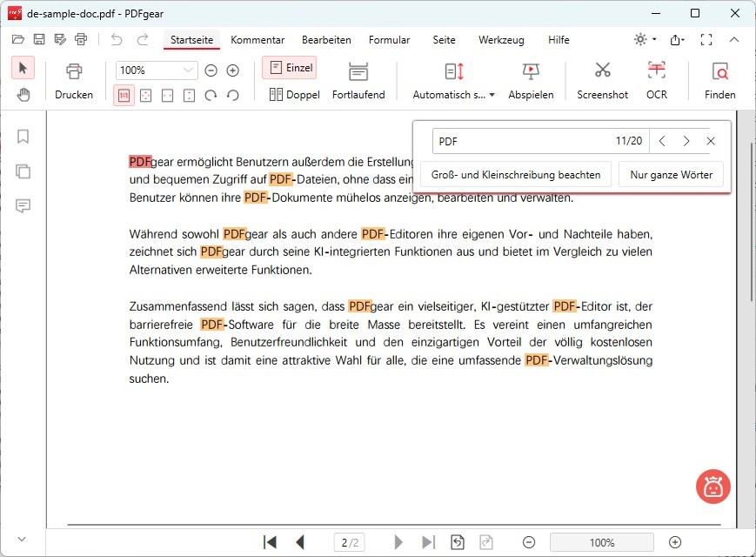Zoom in with the plus icon in ribbon

coord(233,70)
